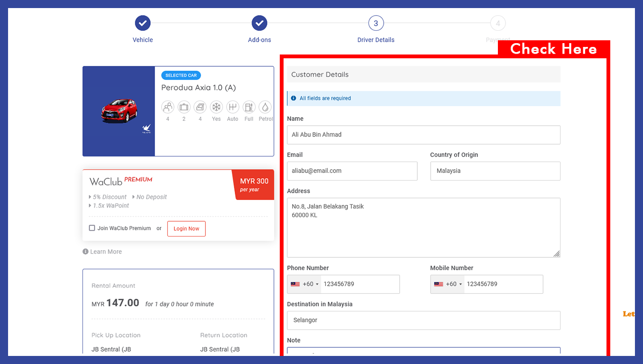Click the luggage icon above 2

tap(184, 107)
